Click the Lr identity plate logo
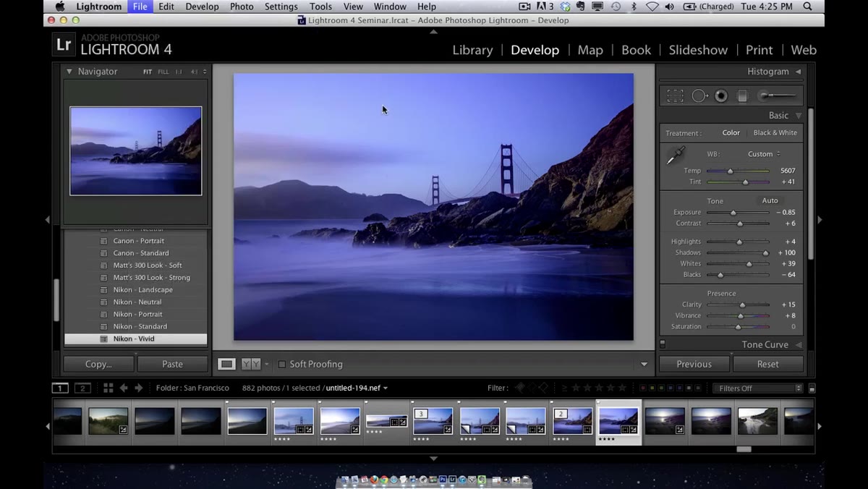Screen dimensions: 868x489 [64, 45]
